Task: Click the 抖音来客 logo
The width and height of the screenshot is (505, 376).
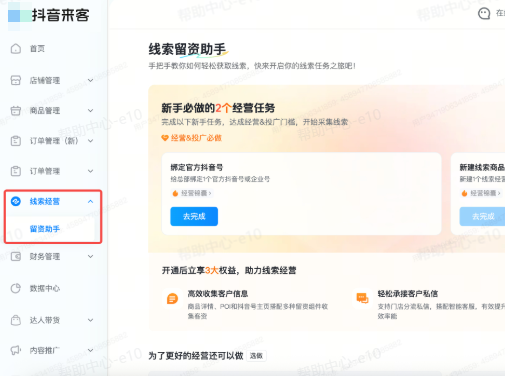Action: coord(49,15)
